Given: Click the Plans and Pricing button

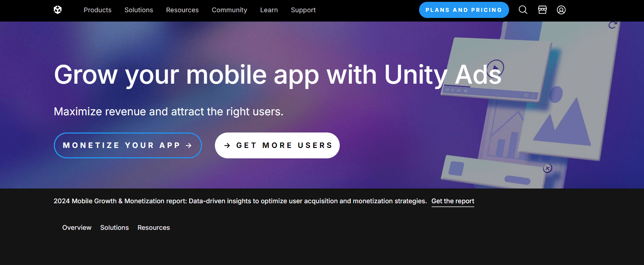Looking at the screenshot, I should click(464, 10).
